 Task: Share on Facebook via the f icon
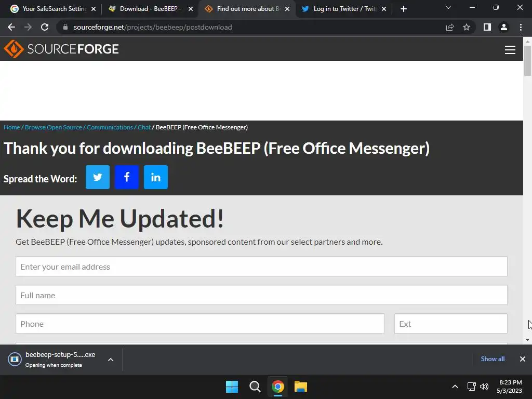(x=127, y=177)
